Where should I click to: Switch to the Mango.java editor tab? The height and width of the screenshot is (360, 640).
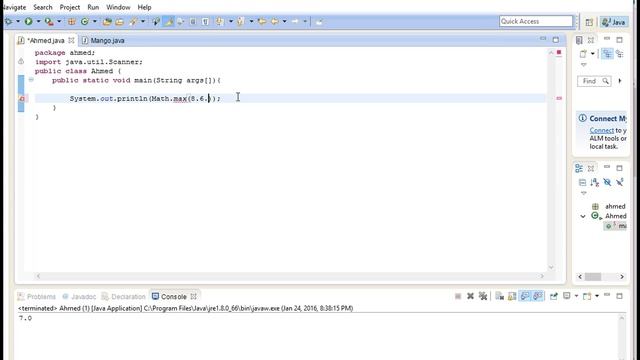tap(103, 40)
